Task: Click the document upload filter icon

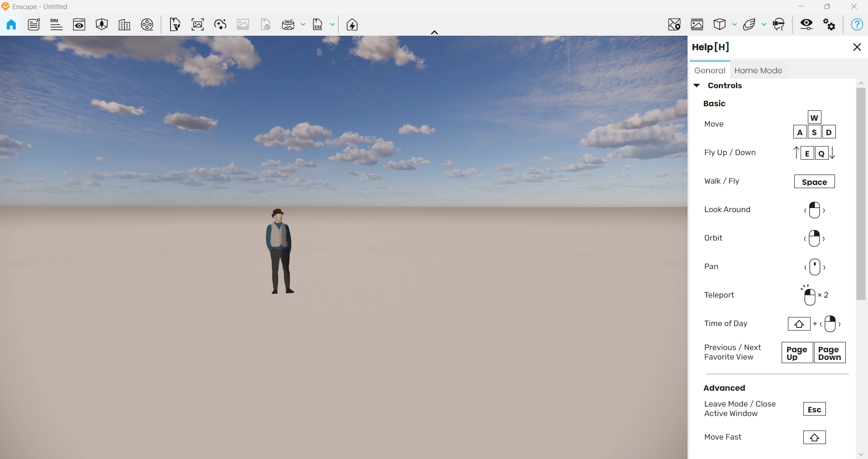Action: point(175,24)
